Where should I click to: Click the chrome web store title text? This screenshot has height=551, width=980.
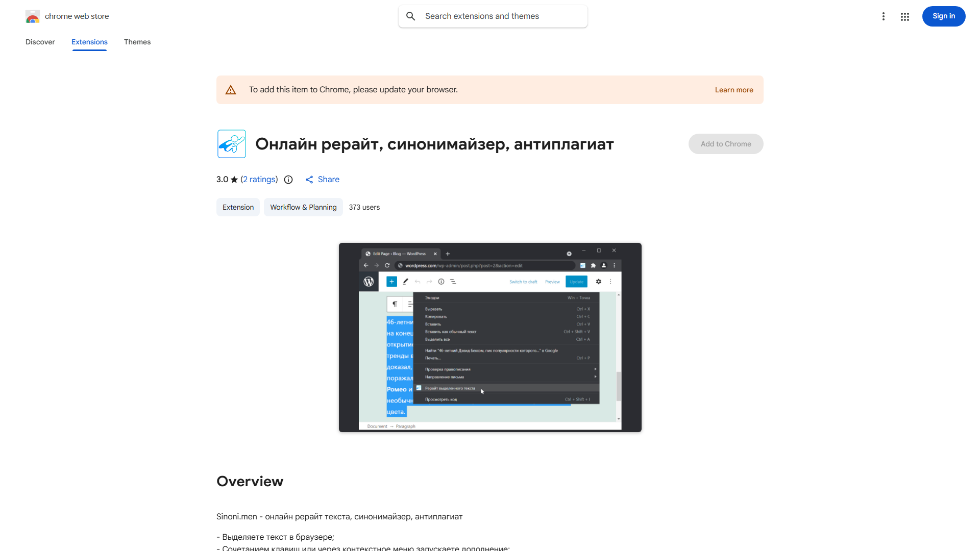[x=77, y=16]
